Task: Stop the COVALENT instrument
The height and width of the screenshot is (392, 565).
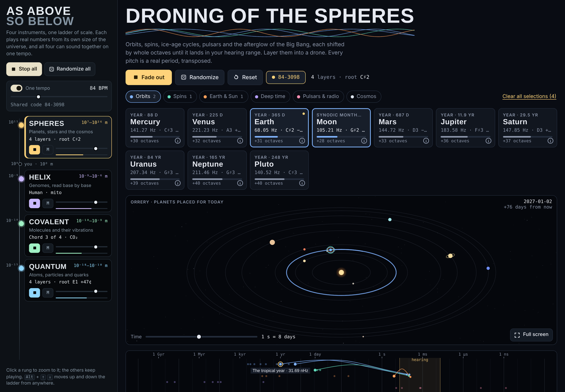Action: [x=34, y=248]
